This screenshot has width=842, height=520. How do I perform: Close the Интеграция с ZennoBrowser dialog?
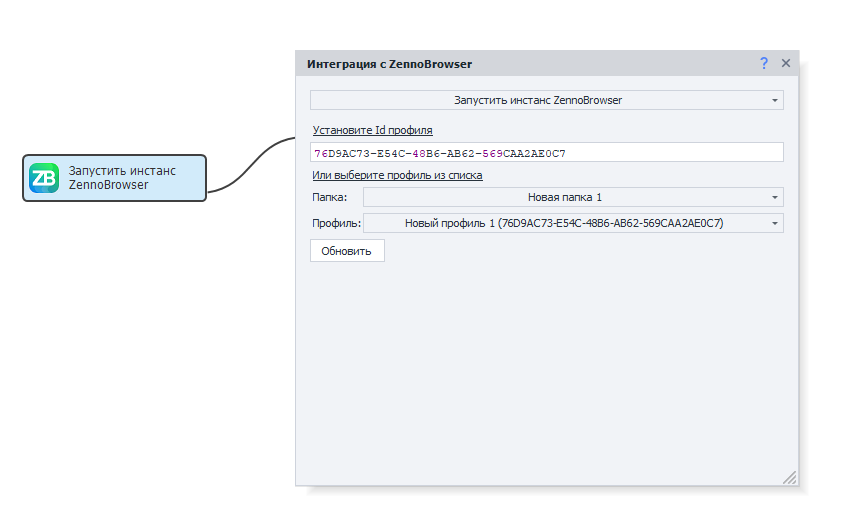point(786,63)
